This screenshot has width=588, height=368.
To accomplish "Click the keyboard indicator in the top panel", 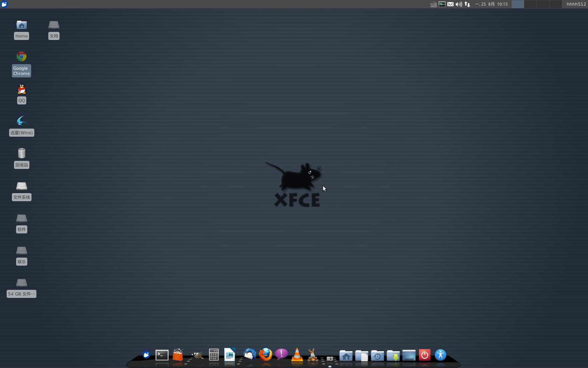I will [x=433, y=4].
